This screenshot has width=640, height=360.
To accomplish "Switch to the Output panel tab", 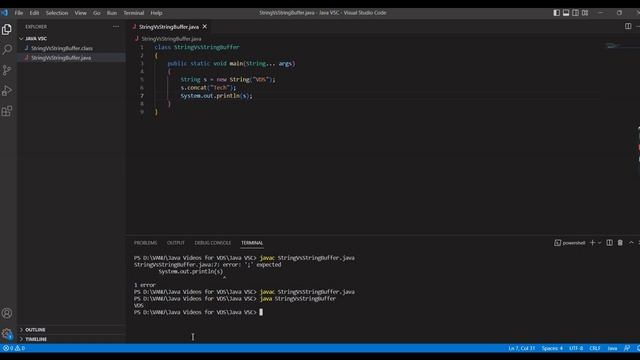I will point(176,243).
